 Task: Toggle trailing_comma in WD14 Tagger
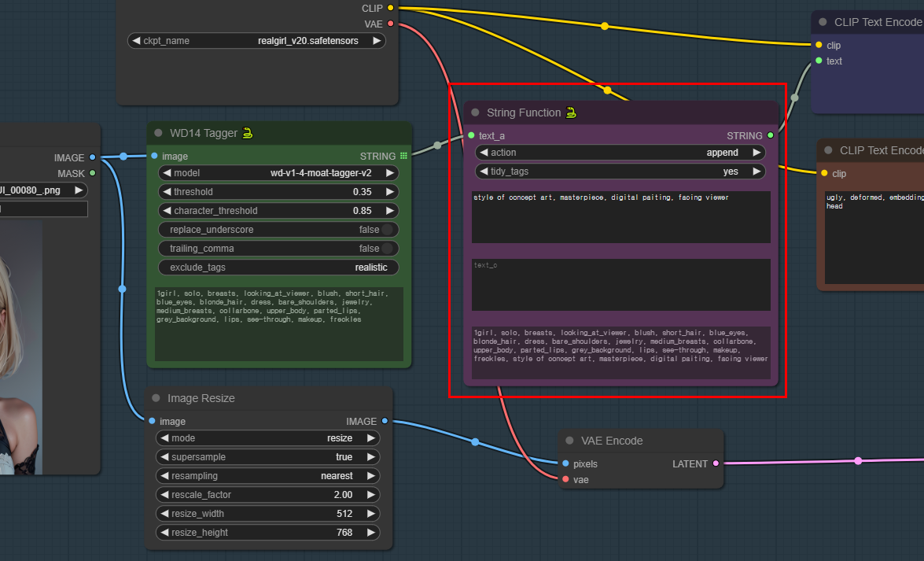pos(278,249)
